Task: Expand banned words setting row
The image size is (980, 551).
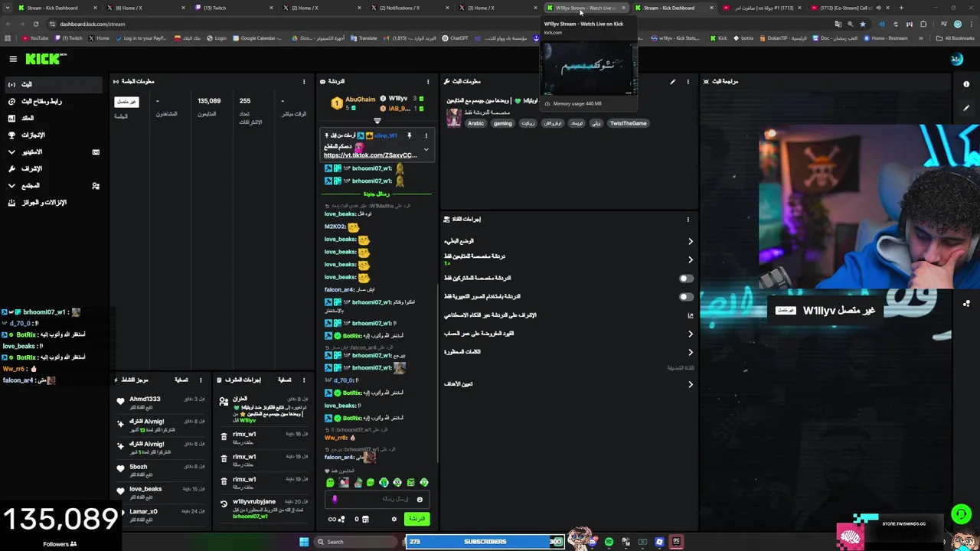Action: (569, 352)
